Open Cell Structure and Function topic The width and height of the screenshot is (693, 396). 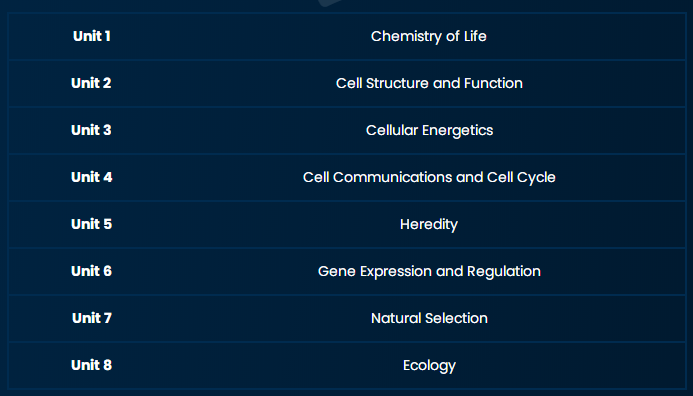[x=429, y=83]
